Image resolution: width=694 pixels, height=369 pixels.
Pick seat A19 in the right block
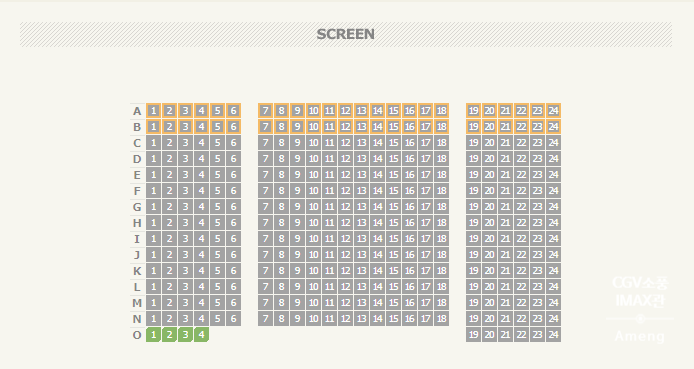[473, 111]
